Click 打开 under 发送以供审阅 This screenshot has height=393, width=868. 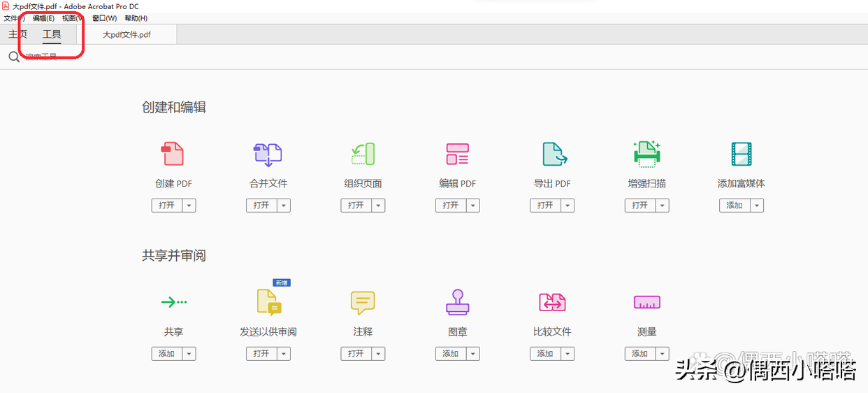click(261, 354)
